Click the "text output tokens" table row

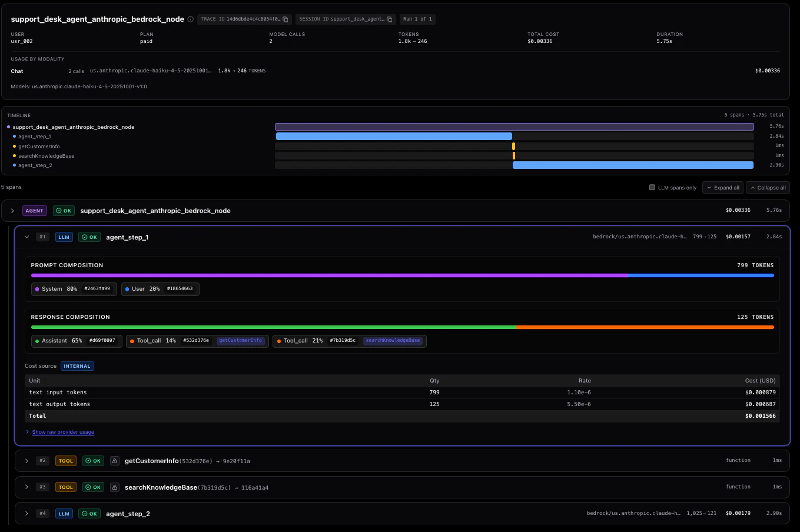coord(402,404)
